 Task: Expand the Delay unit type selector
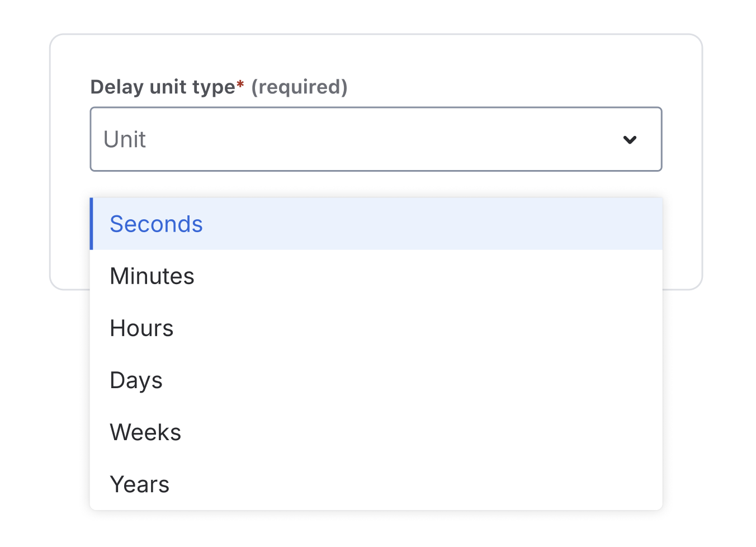click(376, 139)
